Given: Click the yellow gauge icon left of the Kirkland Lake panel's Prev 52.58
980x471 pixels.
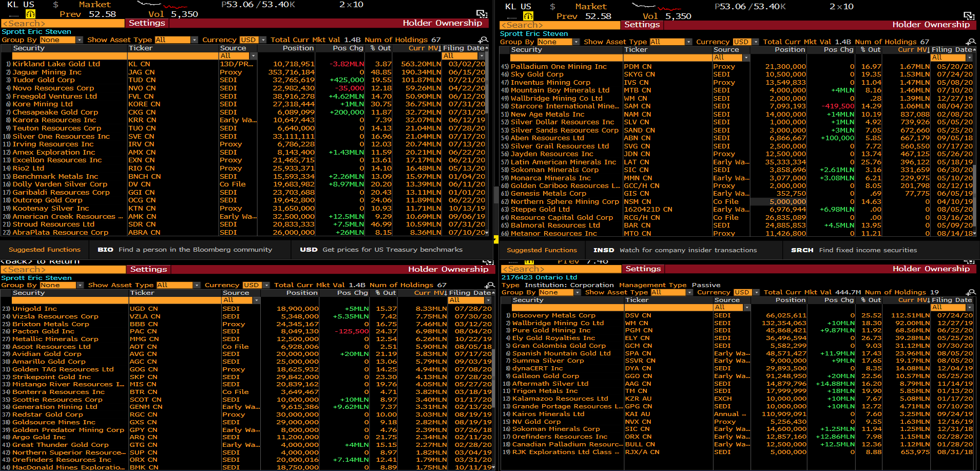Looking at the screenshot, I should click(30, 14).
